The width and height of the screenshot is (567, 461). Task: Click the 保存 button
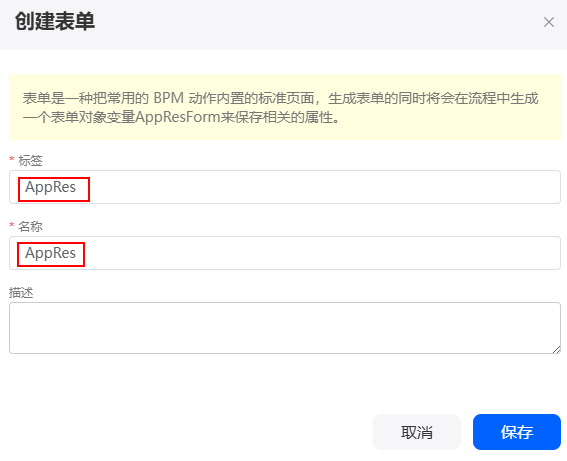(x=517, y=432)
